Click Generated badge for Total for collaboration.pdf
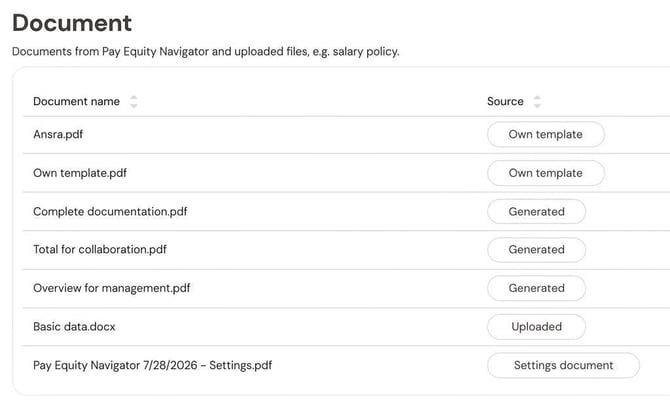Viewport: 670px width, 401px height. (536, 250)
